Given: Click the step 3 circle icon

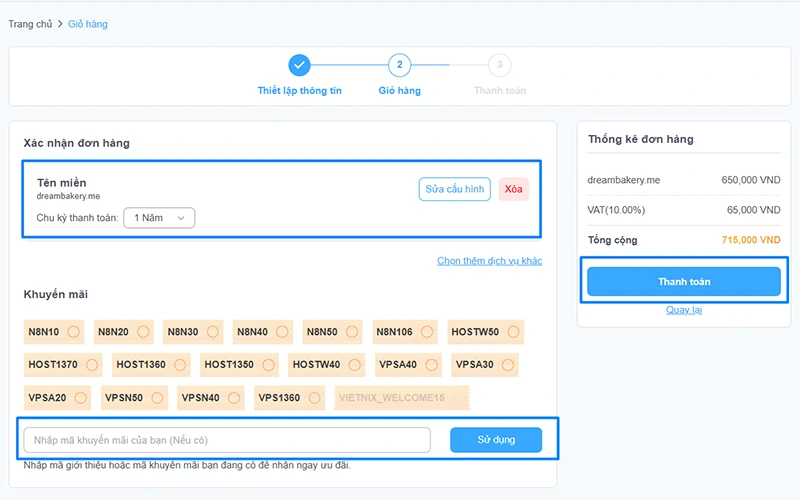Looking at the screenshot, I should click(500, 66).
